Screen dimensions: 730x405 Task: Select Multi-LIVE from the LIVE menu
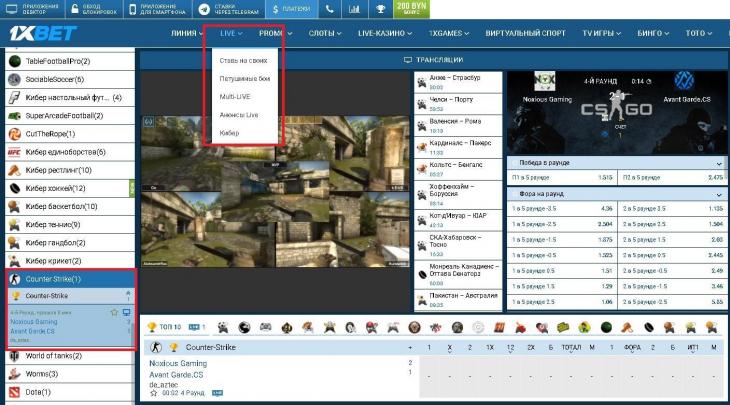pyautogui.click(x=234, y=96)
